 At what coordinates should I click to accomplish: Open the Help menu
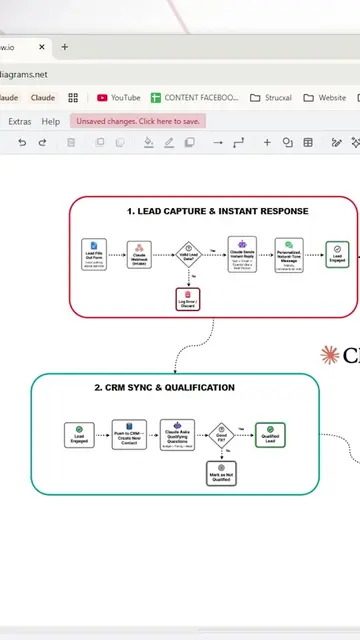[51, 122]
